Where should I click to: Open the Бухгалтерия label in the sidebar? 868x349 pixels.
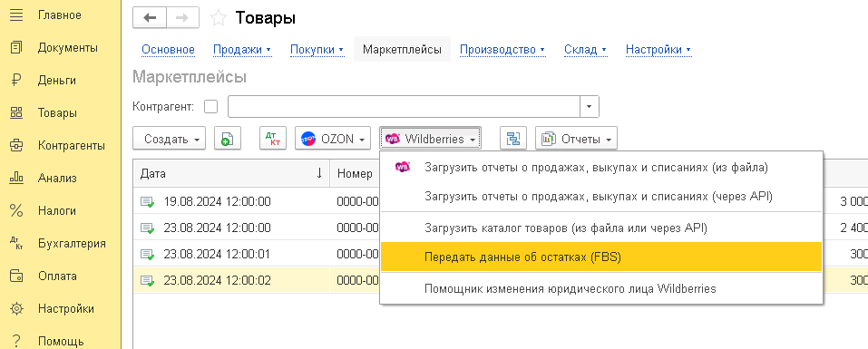click(72, 243)
